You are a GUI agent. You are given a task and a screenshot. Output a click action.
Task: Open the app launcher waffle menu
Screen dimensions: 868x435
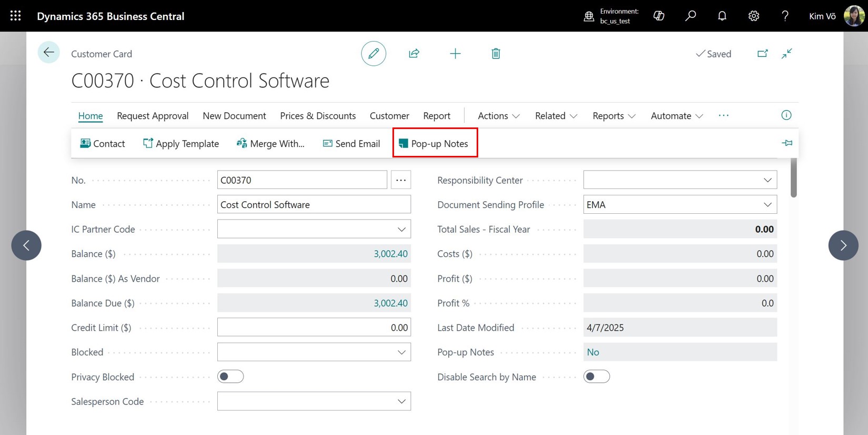coord(16,16)
